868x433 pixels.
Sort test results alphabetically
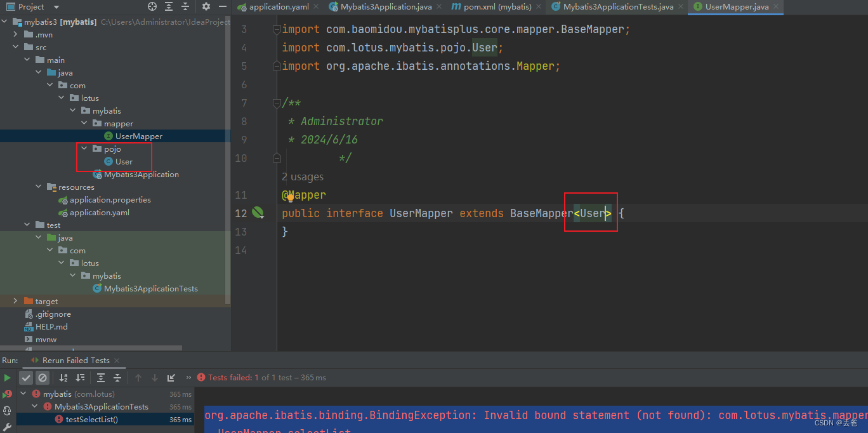pos(63,378)
